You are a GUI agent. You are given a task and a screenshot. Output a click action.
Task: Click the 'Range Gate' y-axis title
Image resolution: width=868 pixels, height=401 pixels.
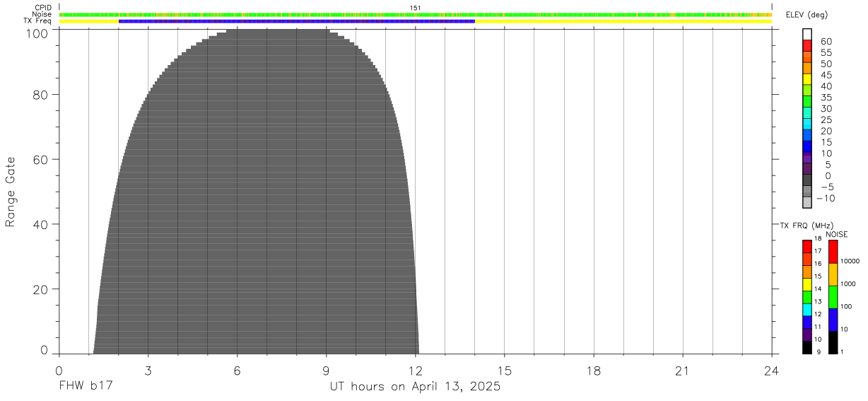tap(11, 192)
